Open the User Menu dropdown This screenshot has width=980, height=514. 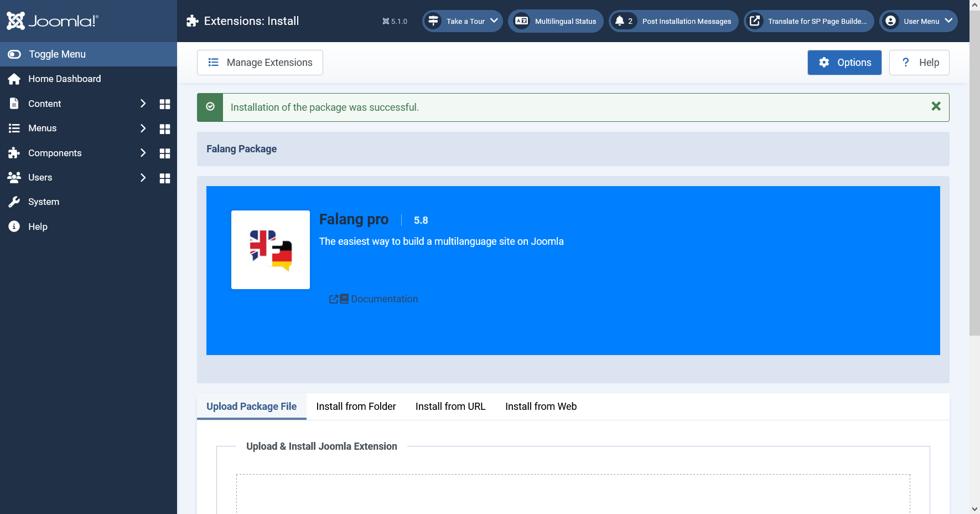[x=919, y=21]
